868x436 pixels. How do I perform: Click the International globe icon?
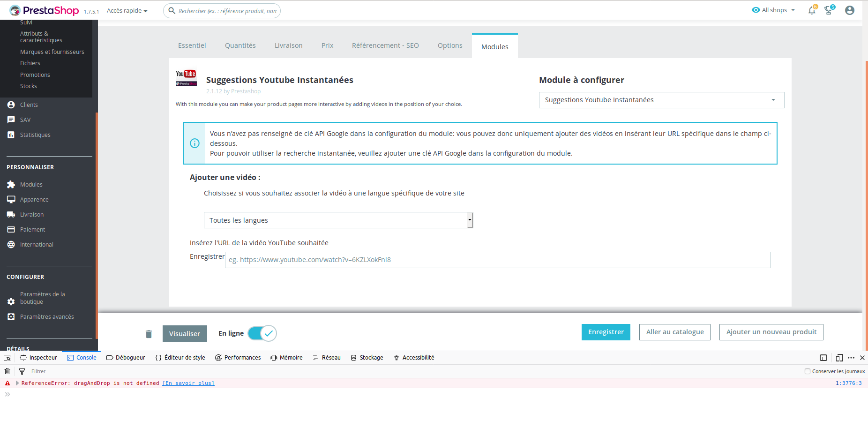tap(11, 244)
